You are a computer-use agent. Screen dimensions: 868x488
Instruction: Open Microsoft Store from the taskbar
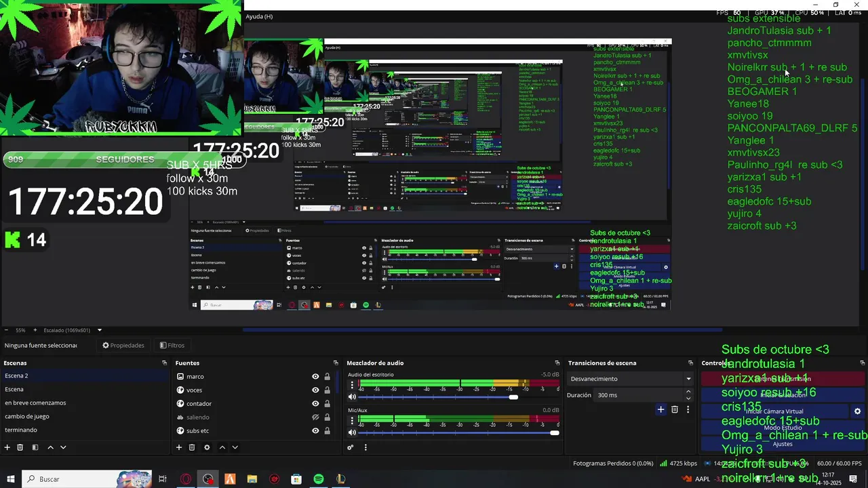pos(296,479)
